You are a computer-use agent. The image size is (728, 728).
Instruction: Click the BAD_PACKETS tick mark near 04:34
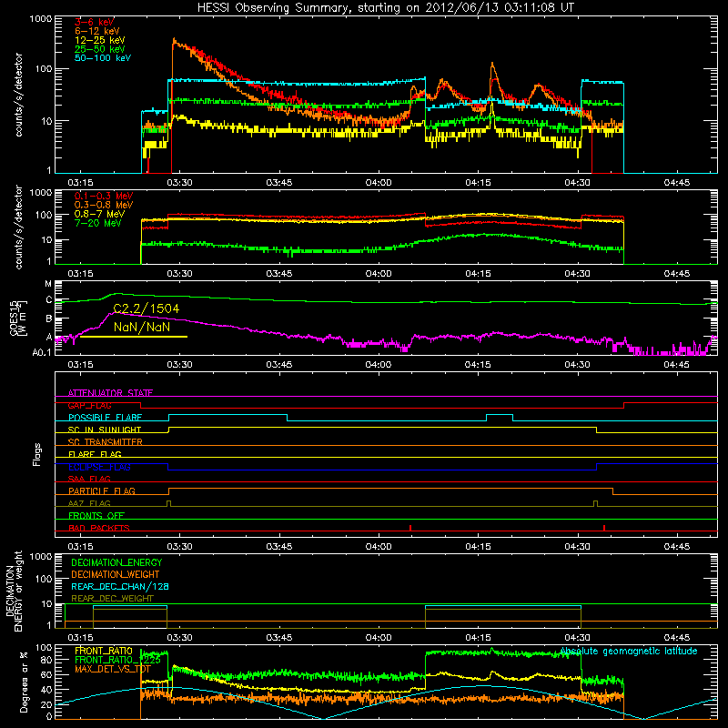(604, 528)
